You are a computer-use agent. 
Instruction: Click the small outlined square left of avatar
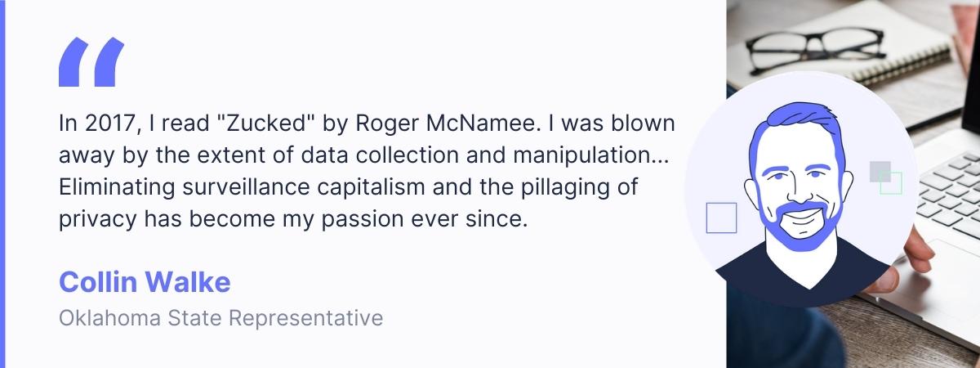[721, 218]
